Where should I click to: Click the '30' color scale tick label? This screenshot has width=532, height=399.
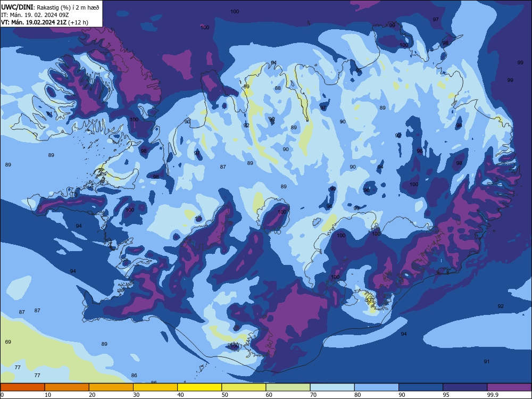136,395
